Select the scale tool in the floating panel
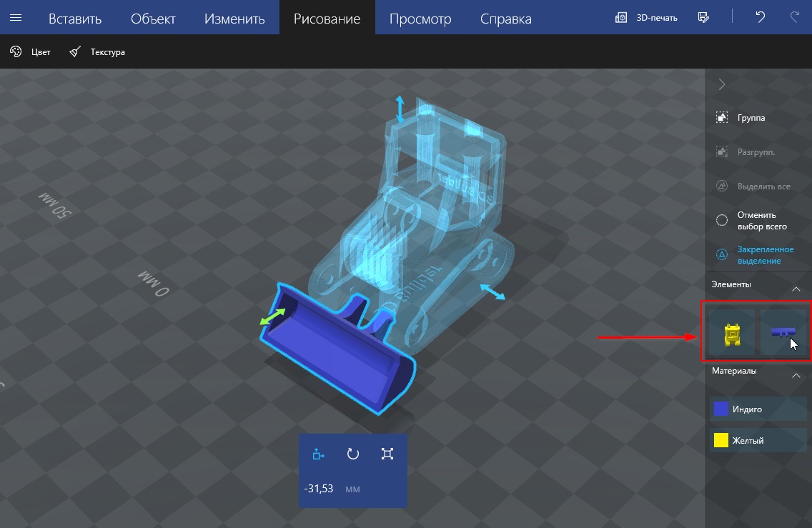812x528 pixels. [x=387, y=454]
